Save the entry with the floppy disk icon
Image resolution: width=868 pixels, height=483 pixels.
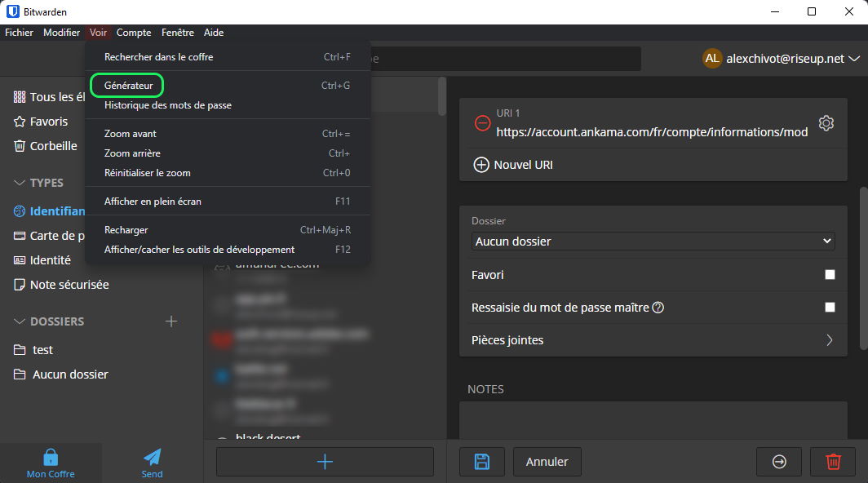482,462
